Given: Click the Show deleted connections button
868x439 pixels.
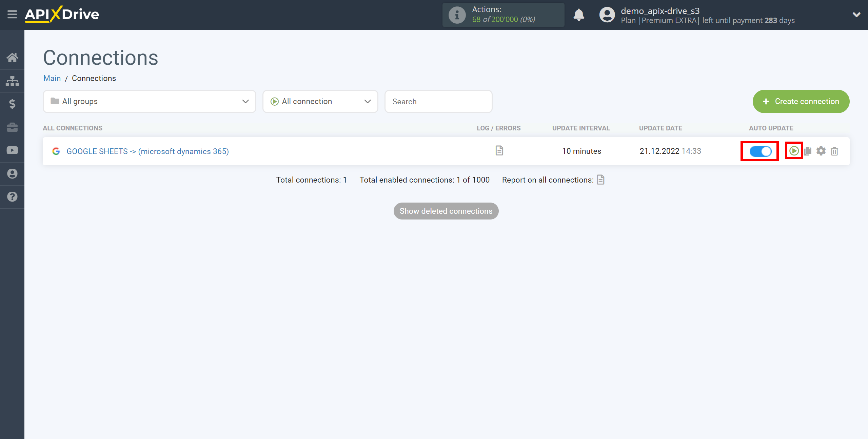Looking at the screenshot, I should pos(446,211).
